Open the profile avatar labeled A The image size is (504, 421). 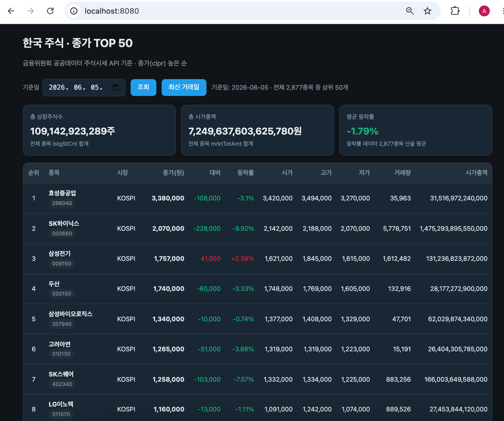coord(484,11)
